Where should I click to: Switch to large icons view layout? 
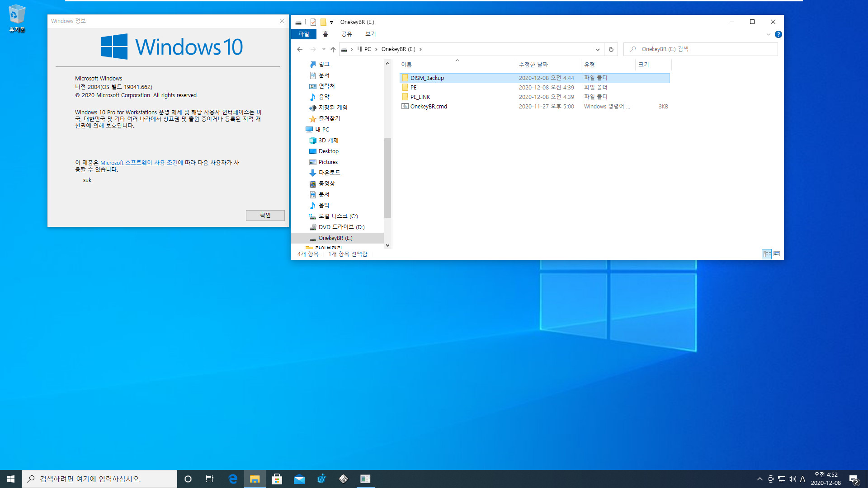[x=777, y=254]
